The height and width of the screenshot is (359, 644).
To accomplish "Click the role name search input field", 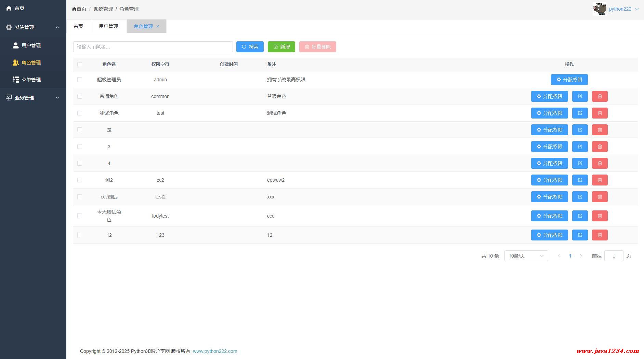I will pos(153,47).
